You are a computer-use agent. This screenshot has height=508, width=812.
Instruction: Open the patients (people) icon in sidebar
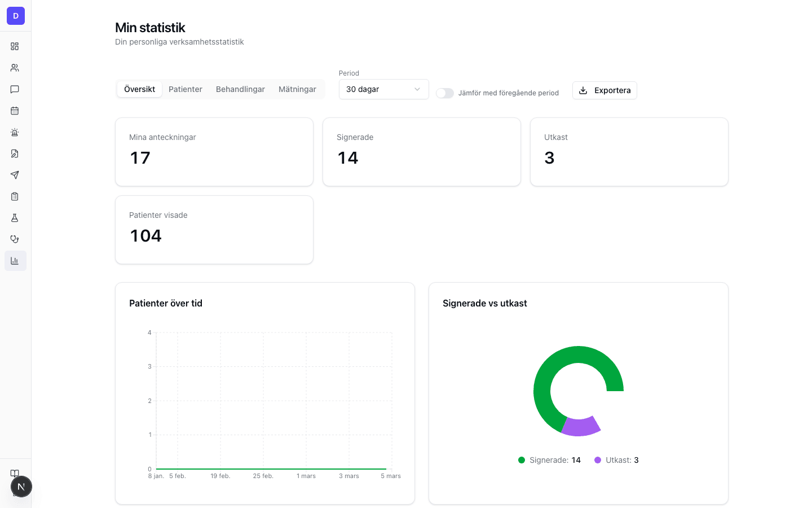(x=15, y=68)
